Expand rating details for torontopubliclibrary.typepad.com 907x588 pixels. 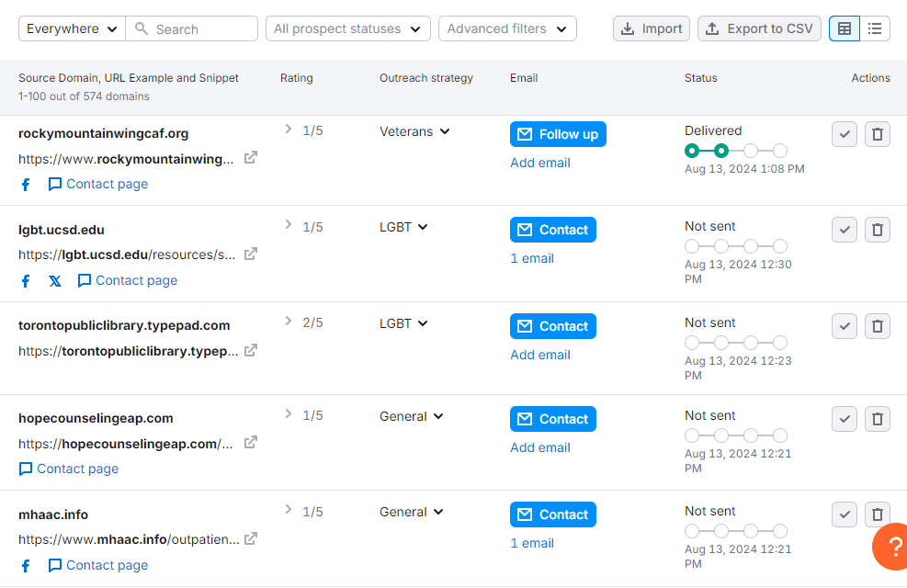click(x=288, y=321)
